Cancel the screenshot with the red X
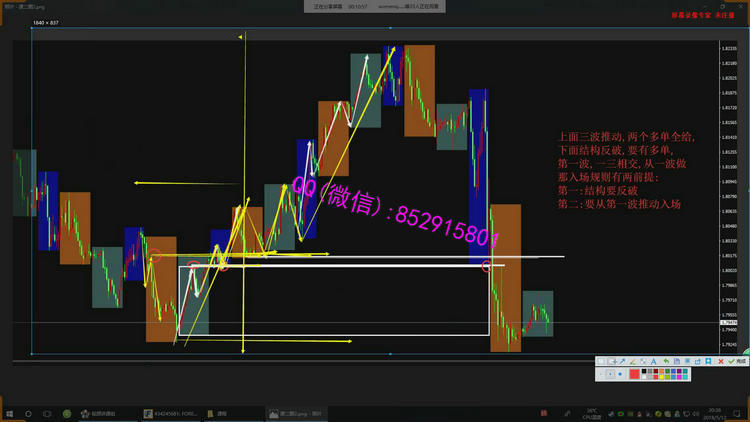750x422 pixels. coord(721,361)
